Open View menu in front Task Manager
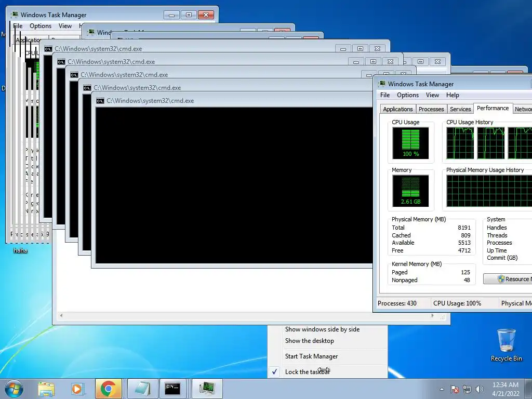Viewport: 532px width, 399px height. [432, 95]
